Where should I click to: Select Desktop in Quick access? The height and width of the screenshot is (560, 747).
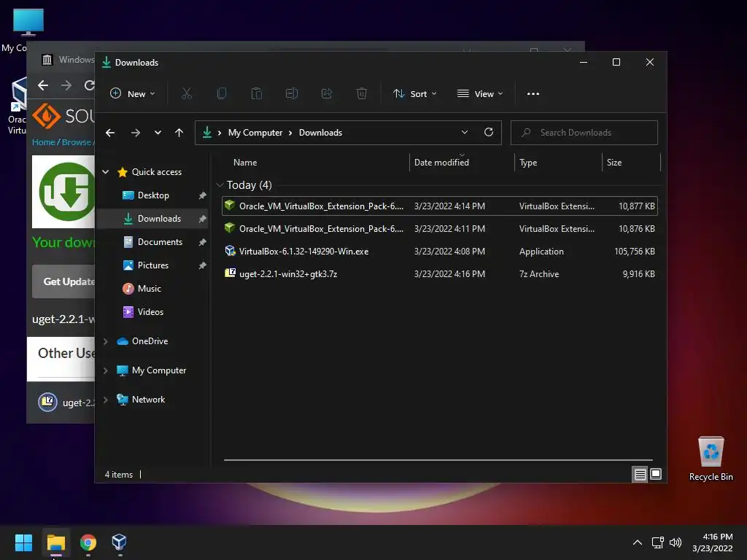[x=153, y=195]
